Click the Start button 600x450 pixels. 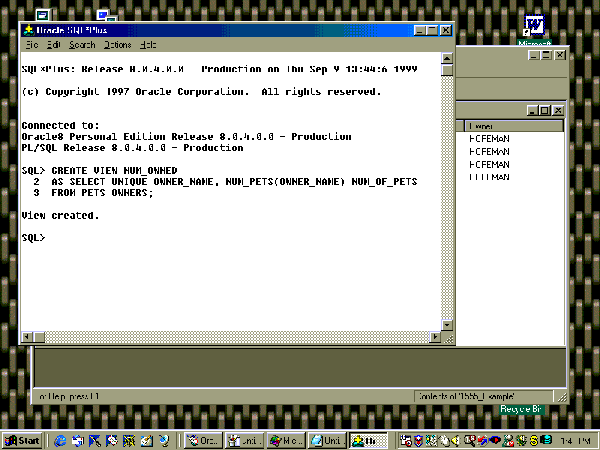point(22,440)
